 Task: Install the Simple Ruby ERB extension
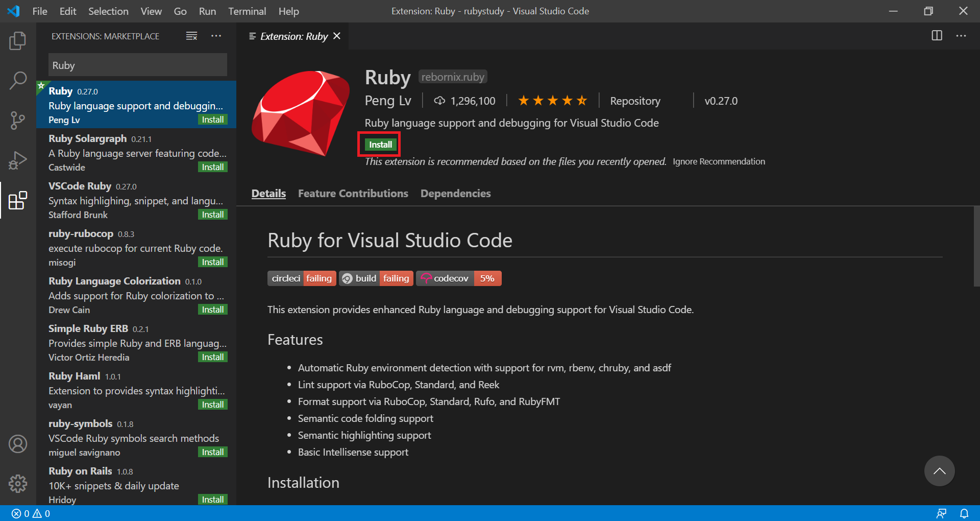tap(213, 357)
